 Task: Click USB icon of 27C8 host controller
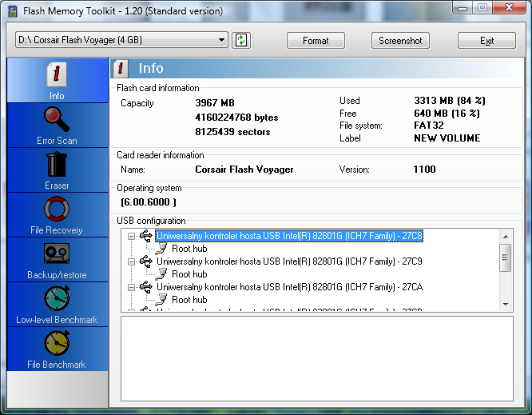point(146,235)
